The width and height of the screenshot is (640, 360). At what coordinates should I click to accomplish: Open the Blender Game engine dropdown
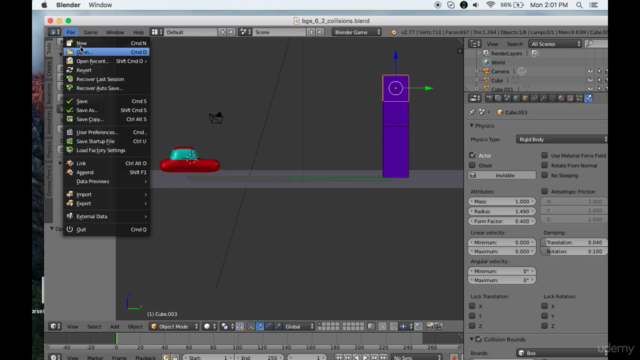356,32
